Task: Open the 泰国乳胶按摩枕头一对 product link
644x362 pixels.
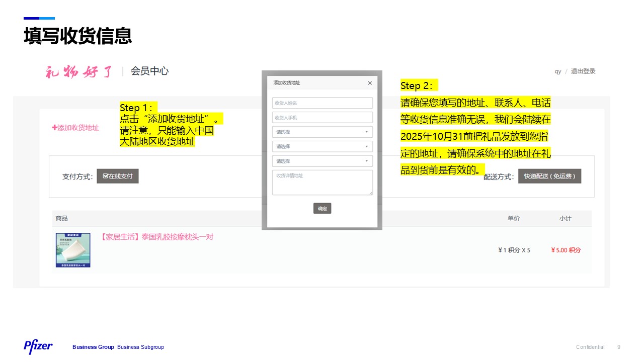Action: click(157, 237)
